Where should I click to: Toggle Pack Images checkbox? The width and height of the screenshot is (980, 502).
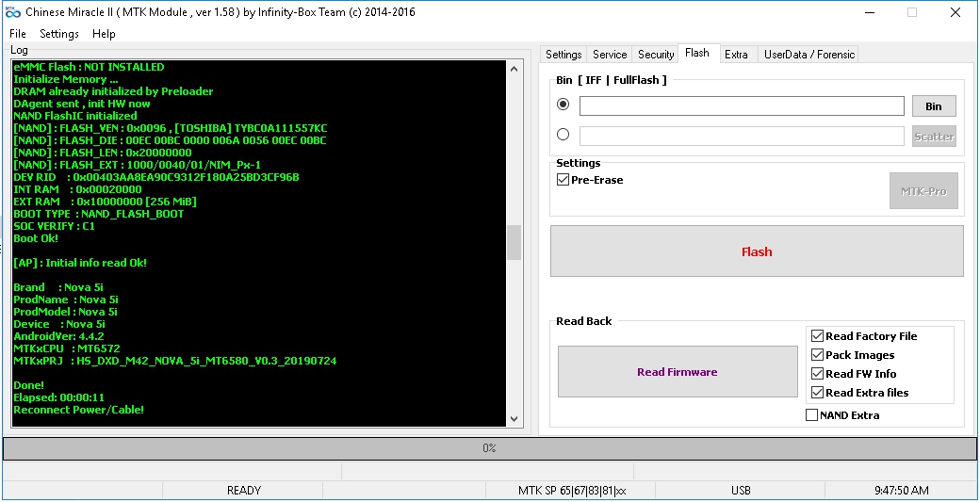853,355
